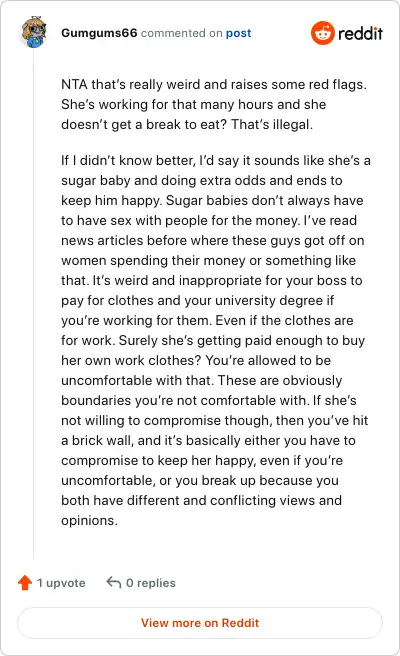Open the Gumgums66 username profile link
Viewport: 400px width, 656px height.
click(x=99, y=33)
